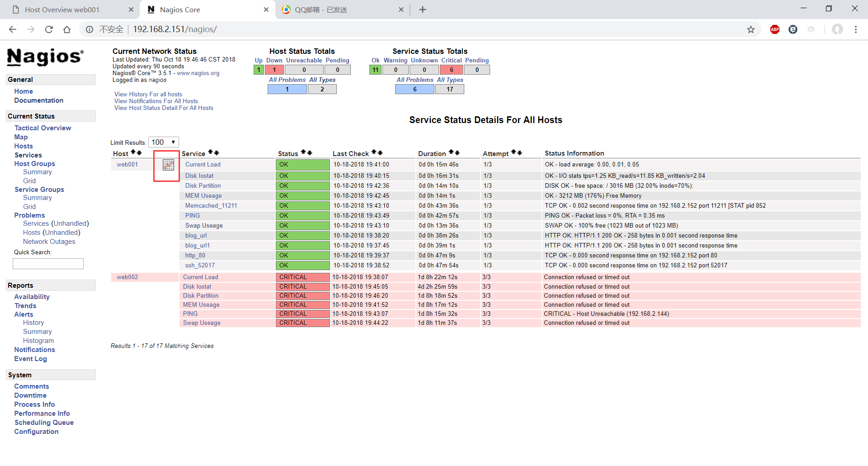Open the Memcached_11211 service link
Image resolution: width=868 pixels, height=466 pixels.
pos(211,206)
